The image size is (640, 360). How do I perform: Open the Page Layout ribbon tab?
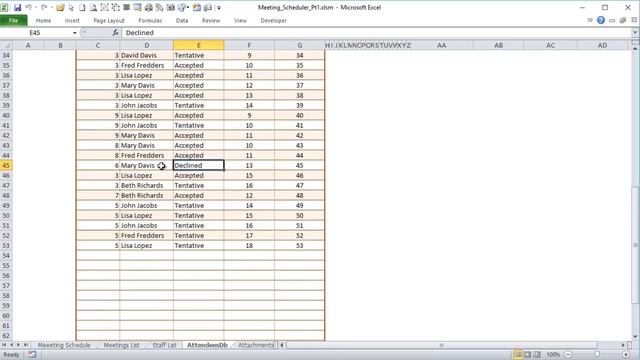point(109,20)
